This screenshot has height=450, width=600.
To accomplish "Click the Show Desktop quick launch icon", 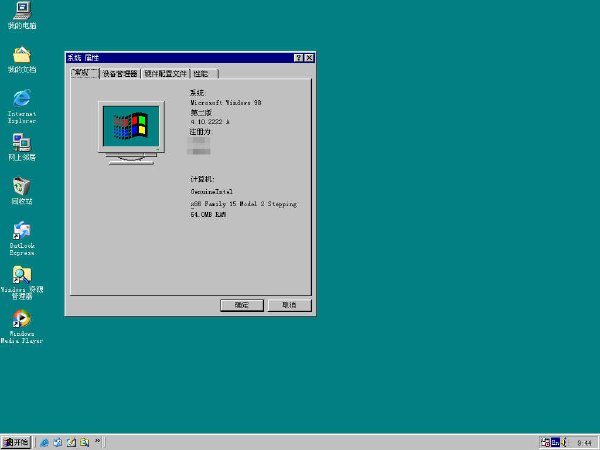I will (x=71, y=443).
